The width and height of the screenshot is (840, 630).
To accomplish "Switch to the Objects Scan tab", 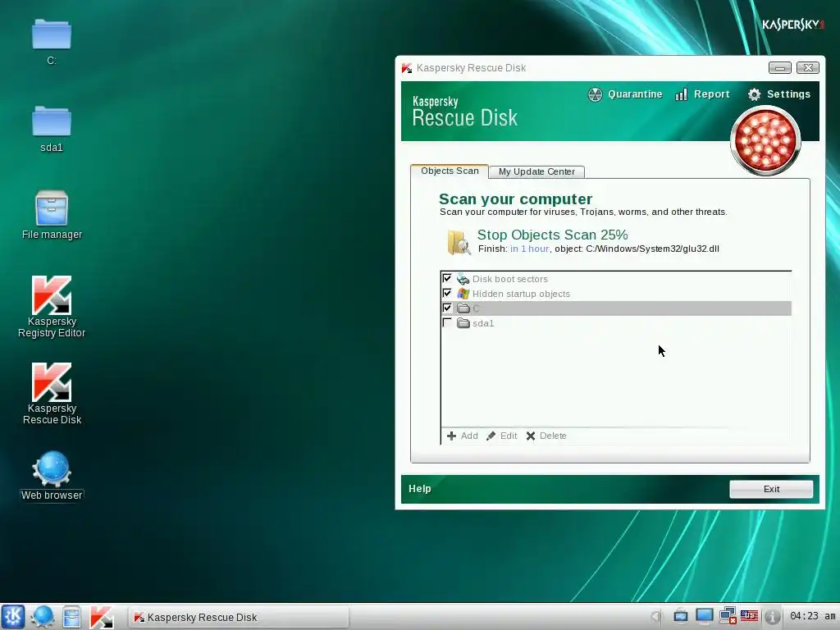I will [x=450, y=171].
